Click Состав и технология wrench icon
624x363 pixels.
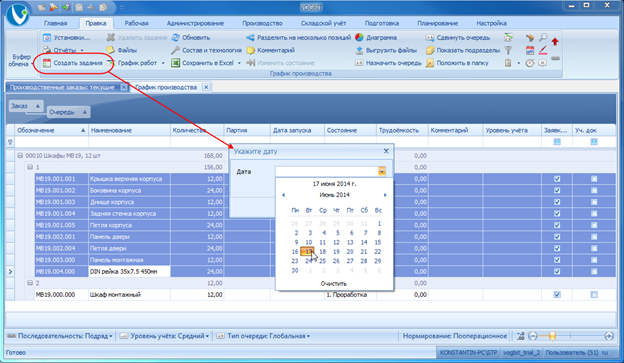176,50
